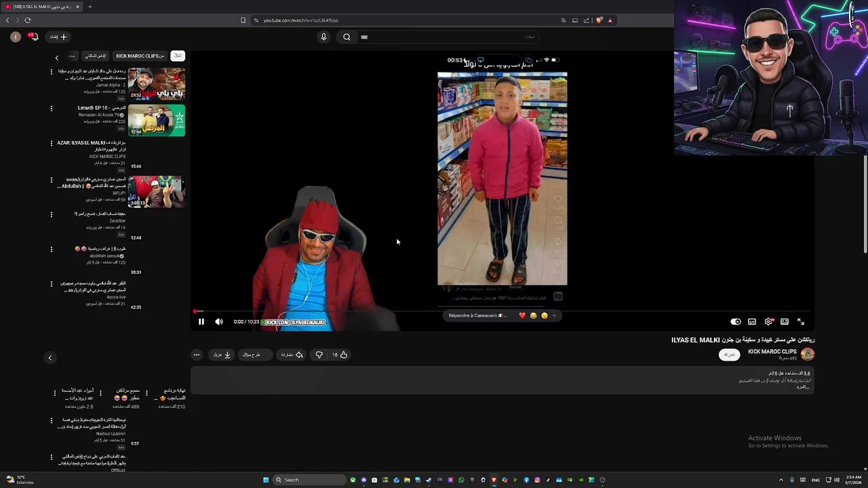Share the video with the arrow button

tap(292, 354)
